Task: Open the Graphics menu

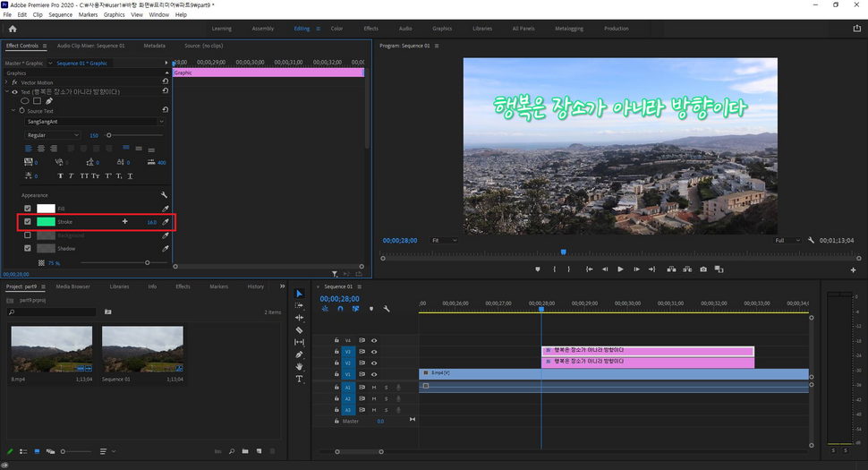Action: click(x=114, y=15)
